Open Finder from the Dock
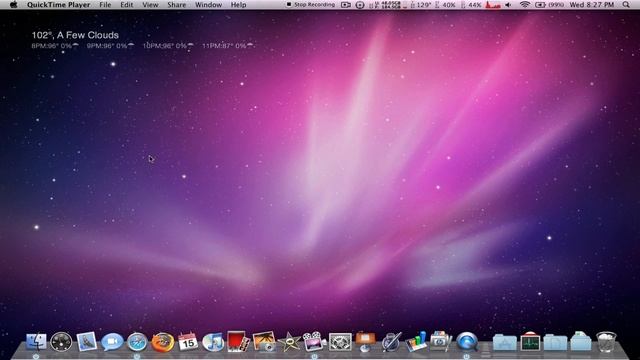Screen dimensions: 640x360 click(x=36, y=342)
